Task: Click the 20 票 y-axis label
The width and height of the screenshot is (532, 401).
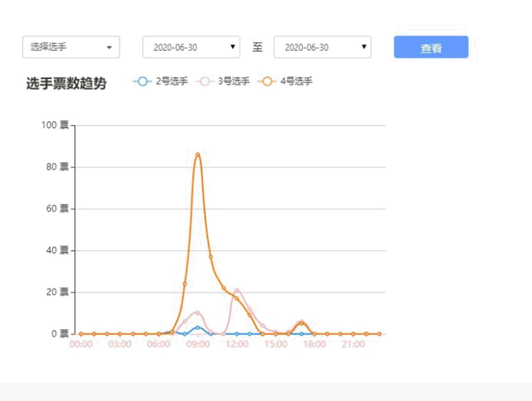Action: [x=58, y=292]
